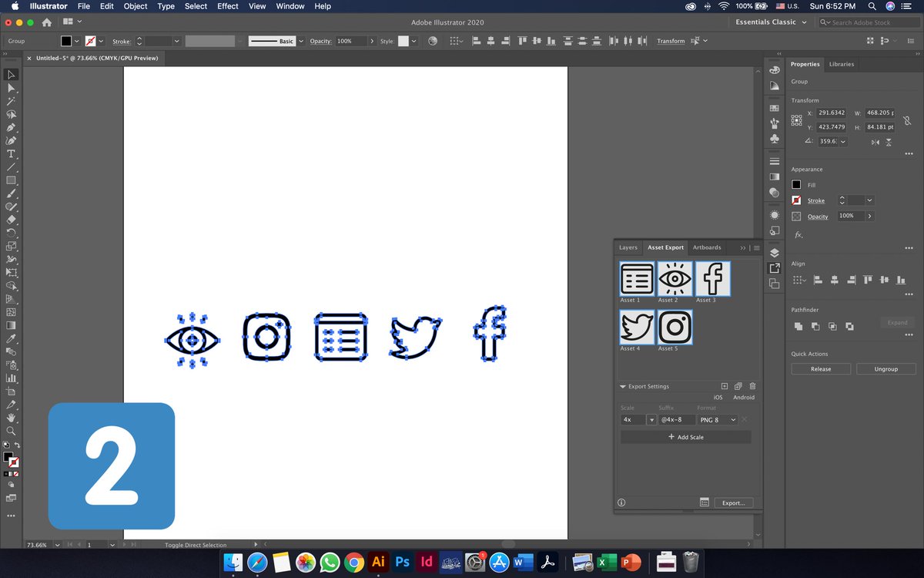
Task: Click the Recolor Artwork globe icon
Action: (432, 41)
